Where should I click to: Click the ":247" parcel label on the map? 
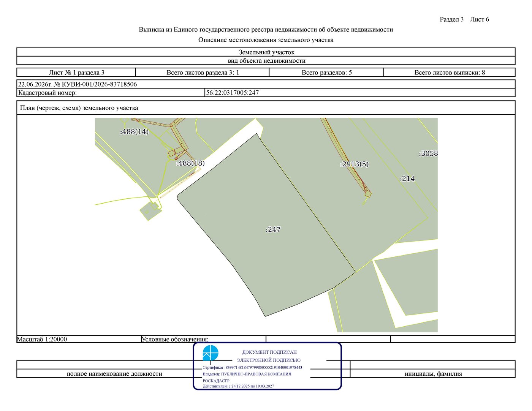point(273,229)
